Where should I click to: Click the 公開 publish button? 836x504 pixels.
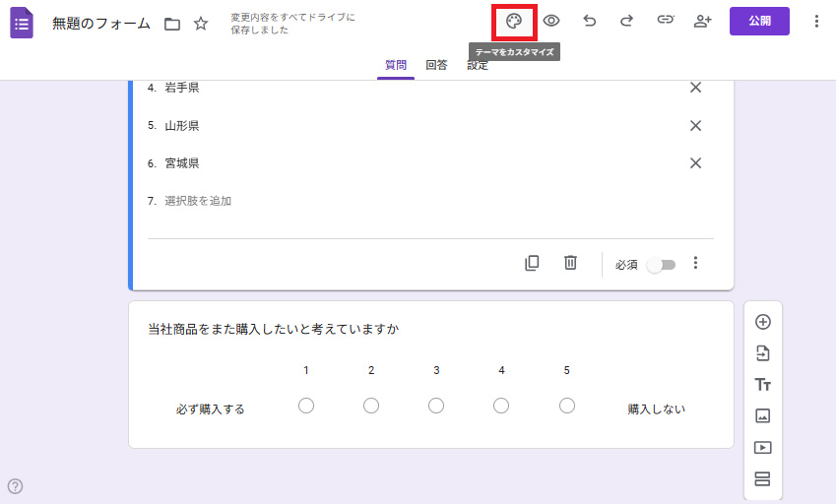click(759, 21)
